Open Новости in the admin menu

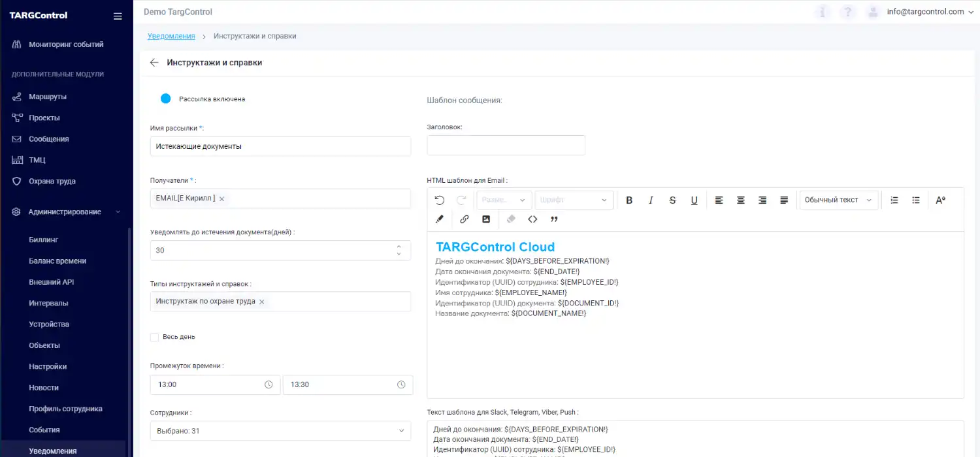44,387
